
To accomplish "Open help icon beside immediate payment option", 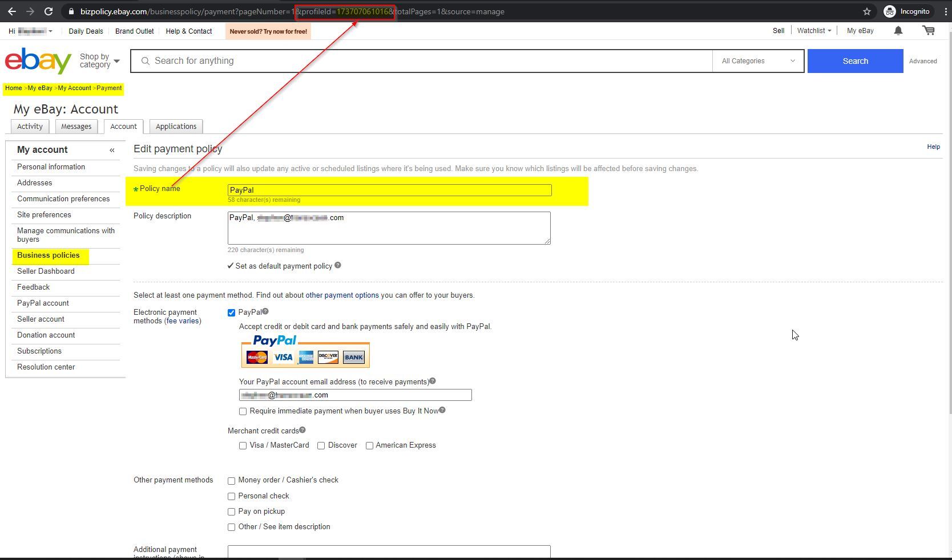I will click(x=442, y=410).
